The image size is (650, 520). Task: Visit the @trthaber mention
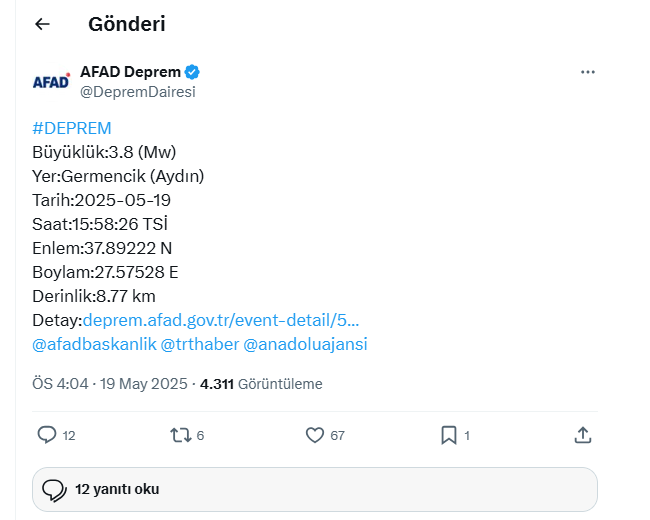click(200, 344)
